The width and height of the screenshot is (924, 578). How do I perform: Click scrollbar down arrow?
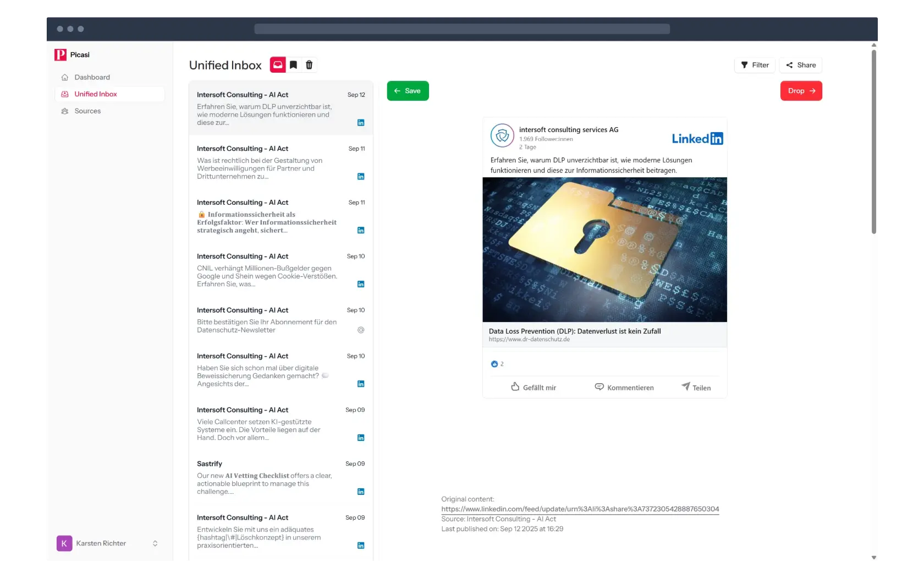tap(874, 558)
